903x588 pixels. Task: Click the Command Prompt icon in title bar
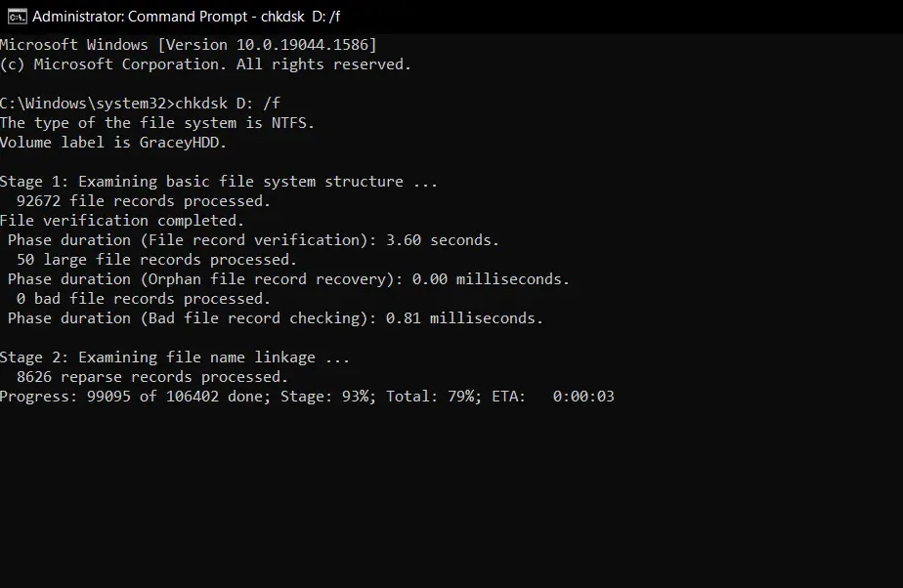point(17,17)
